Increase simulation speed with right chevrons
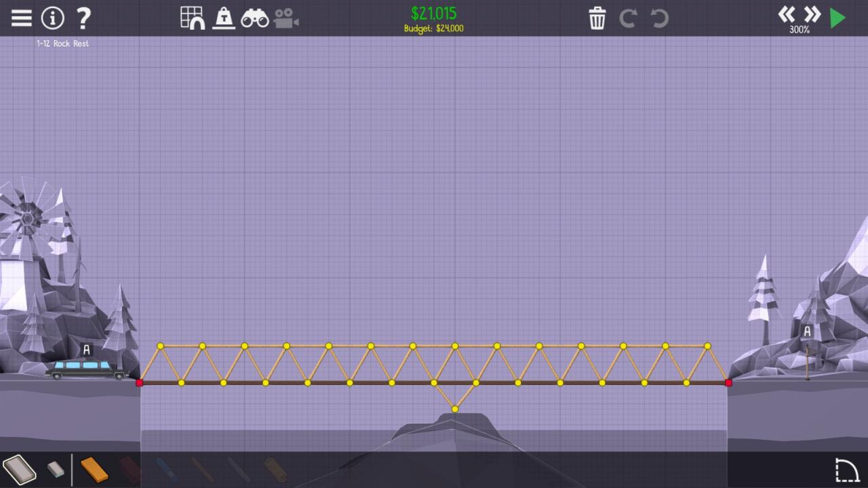 (812, 14)
